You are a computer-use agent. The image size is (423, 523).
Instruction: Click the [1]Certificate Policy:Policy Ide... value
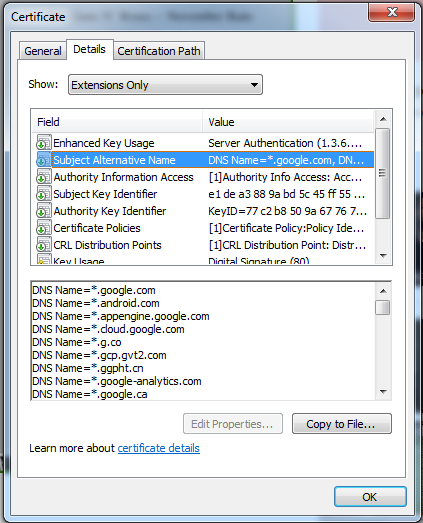286,228
